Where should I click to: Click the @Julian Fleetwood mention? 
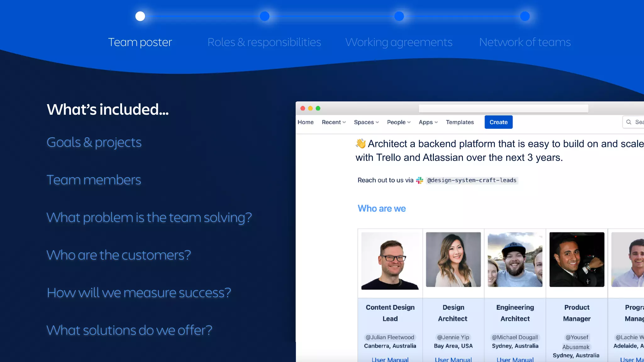click(390, 337)
